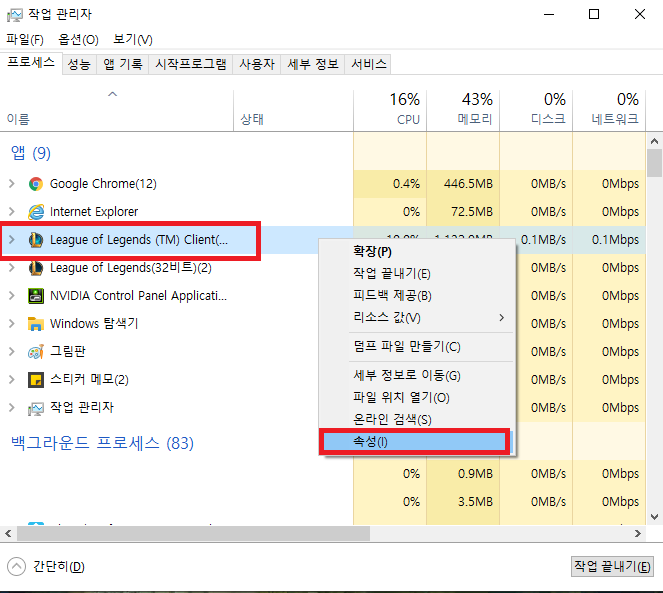Click the NVIDIA Control Panel icon
663x593 pixels.
[x=36, y=296]
